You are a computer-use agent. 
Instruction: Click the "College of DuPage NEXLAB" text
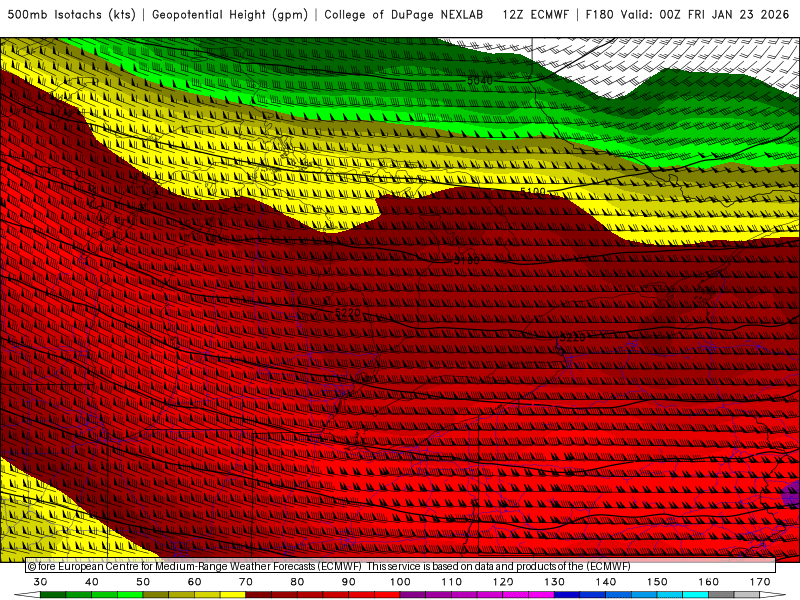[x=404, y=15]
